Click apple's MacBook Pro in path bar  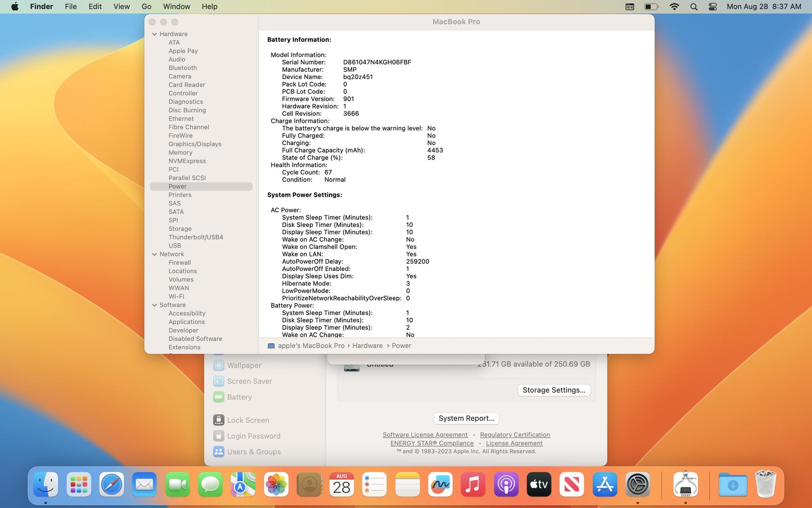(x=306, y=346)
